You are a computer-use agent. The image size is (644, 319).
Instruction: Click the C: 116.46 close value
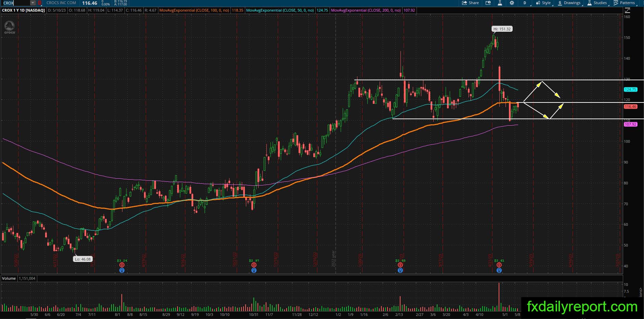point(134,10)
